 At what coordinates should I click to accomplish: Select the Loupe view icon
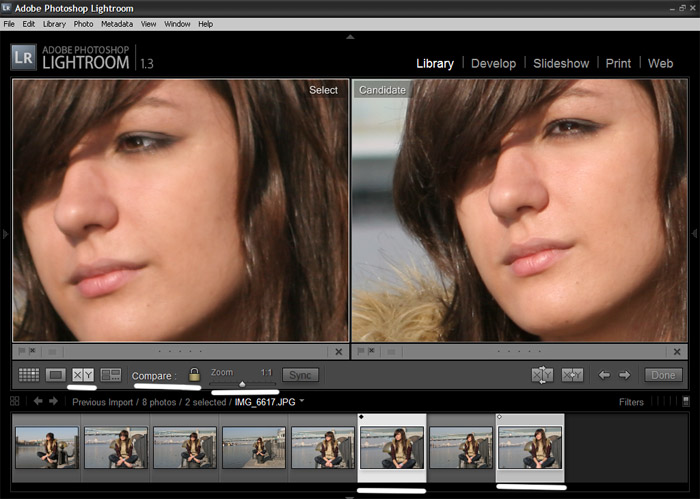(x=56, y=375)
